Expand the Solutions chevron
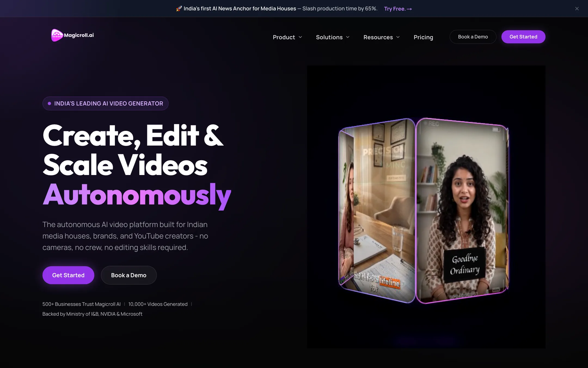Viewport: 588px width, 368px height. click(x=348, y=37)
